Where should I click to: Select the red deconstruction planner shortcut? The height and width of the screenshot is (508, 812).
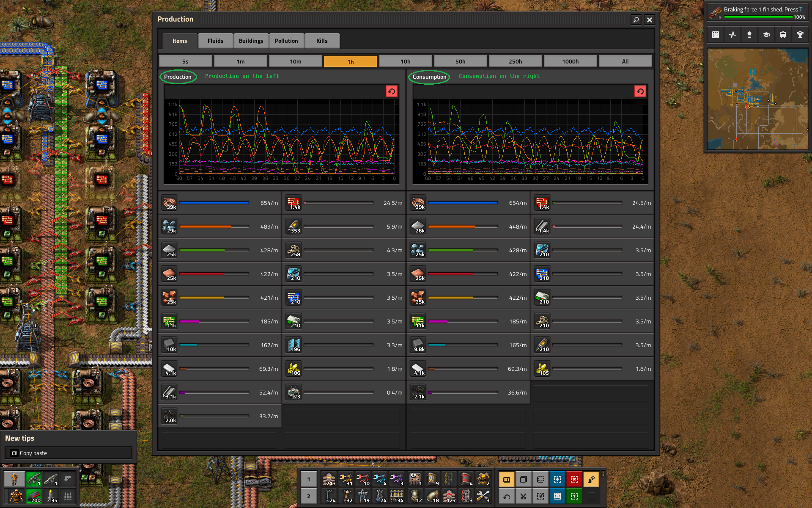tap(574, 479)
